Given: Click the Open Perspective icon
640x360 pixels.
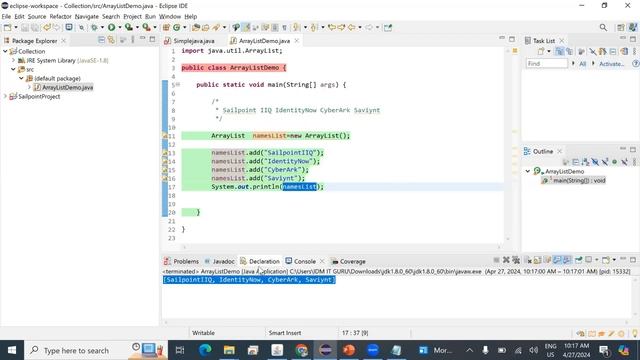Looking at the screenshot, I should (x=621, y=27).
